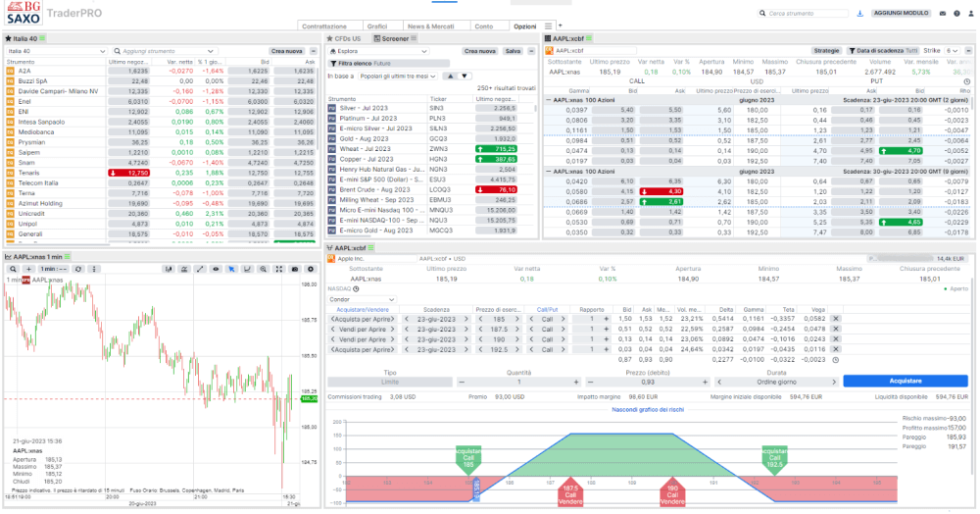Toggle the eye visibility icon in chart toolbar

pyautogui.click(x=216, y=269)
